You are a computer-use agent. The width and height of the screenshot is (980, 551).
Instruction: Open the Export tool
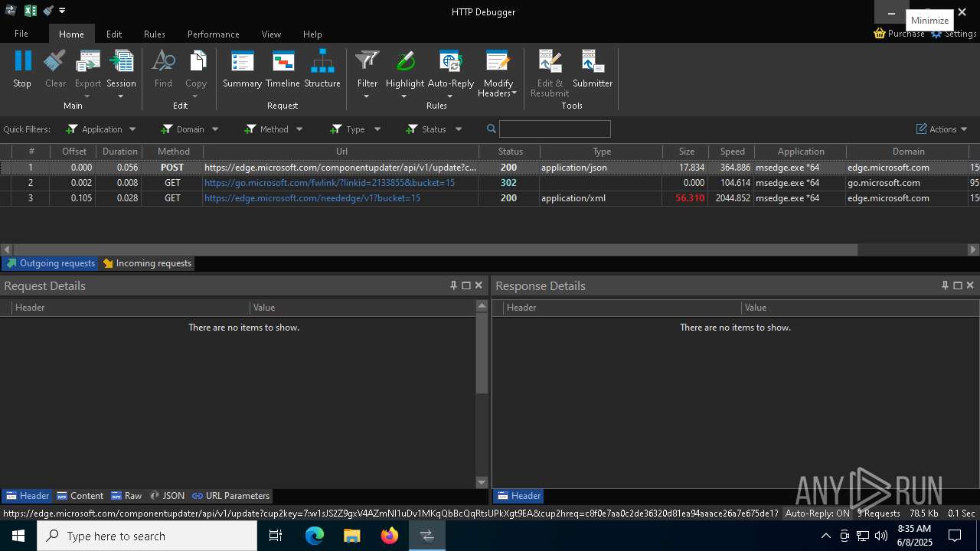88,61
